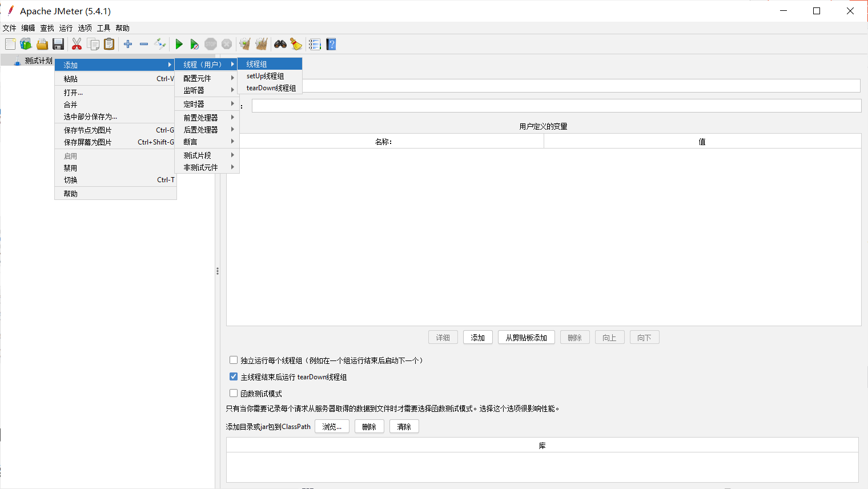Open the 查找 menu in the menu bar
Image resolution: width=868 pixels, height=489 pixels.
click(47, 28)
